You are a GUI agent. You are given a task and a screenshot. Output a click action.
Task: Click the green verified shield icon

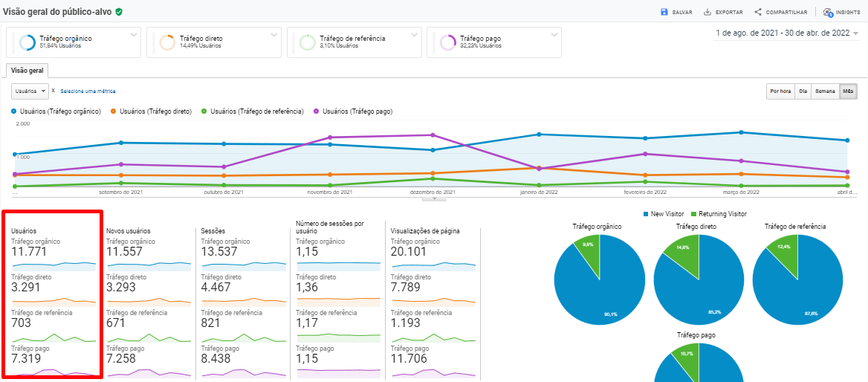(119, 12)
